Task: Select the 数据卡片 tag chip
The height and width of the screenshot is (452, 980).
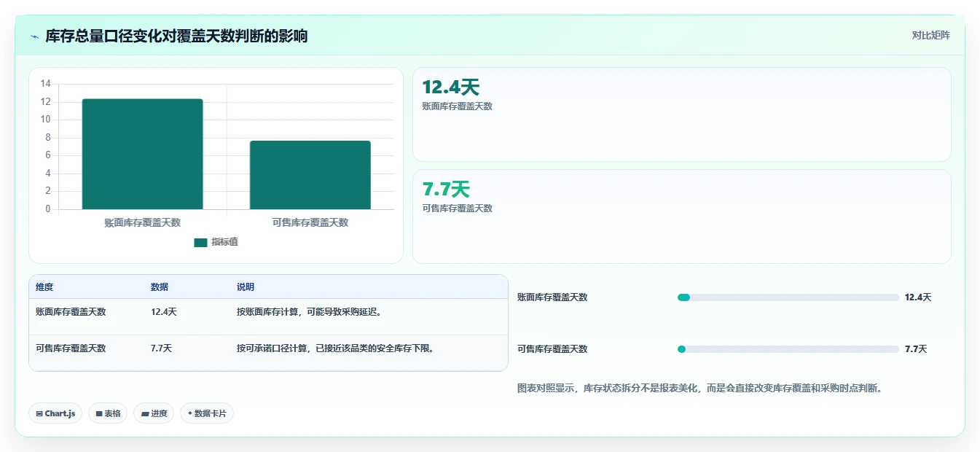Action: coord(207,413)
